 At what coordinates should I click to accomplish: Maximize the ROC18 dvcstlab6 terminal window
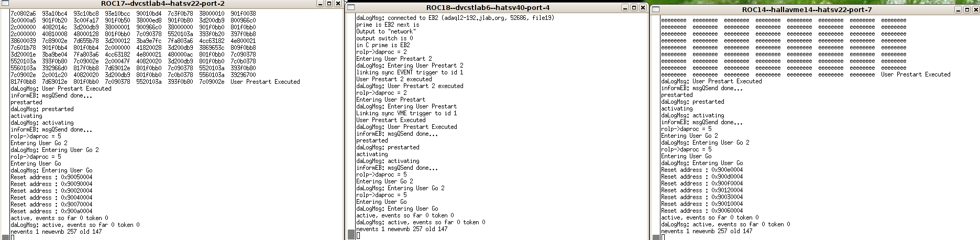(634, 8)
